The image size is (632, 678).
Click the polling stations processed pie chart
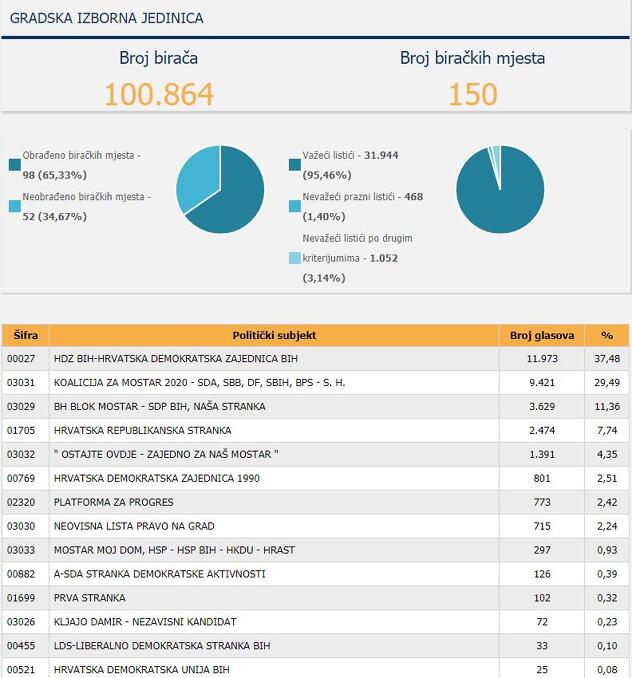(x=220, y=189)
